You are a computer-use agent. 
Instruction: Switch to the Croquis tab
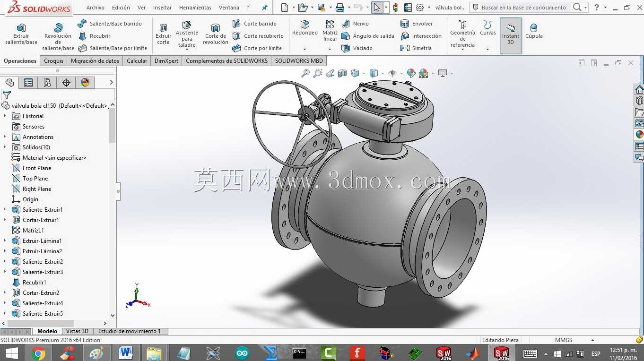coord(54,60)
